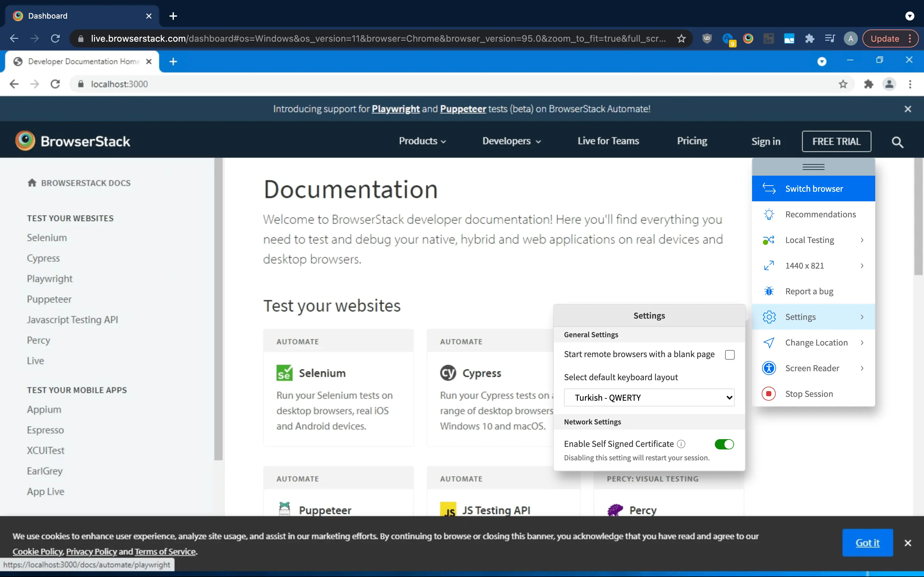
Task: Expand the Developers navigation dropdown
Action: tap(512, 141)
